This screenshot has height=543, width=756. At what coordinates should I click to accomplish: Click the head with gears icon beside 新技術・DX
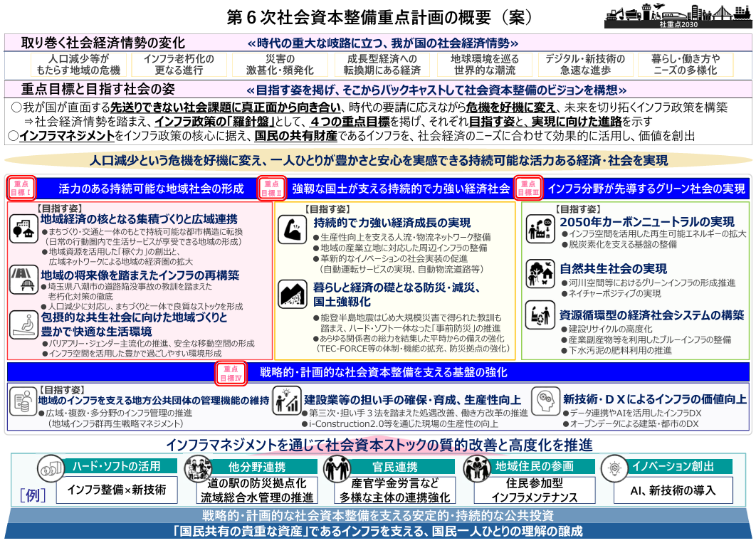(x=545, y=401)
